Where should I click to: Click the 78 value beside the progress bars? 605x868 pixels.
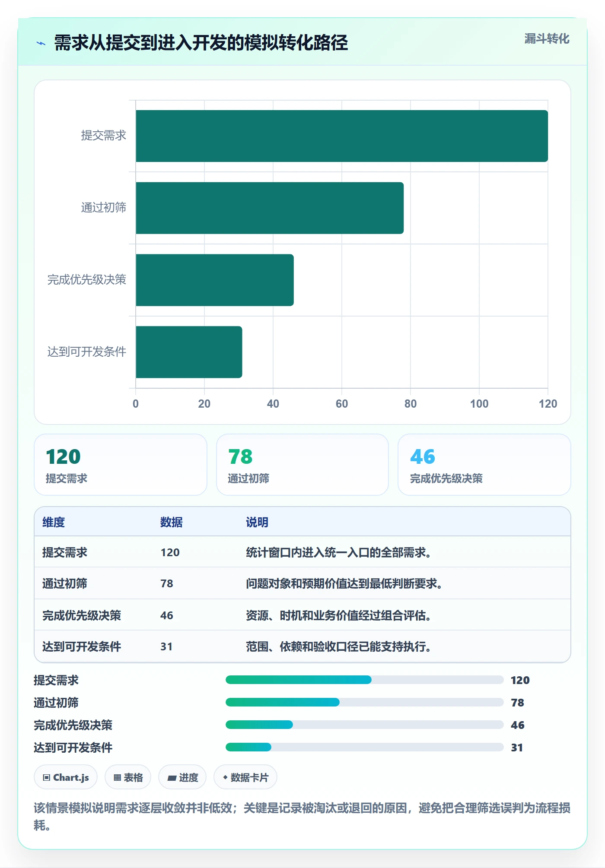point(518,703)
